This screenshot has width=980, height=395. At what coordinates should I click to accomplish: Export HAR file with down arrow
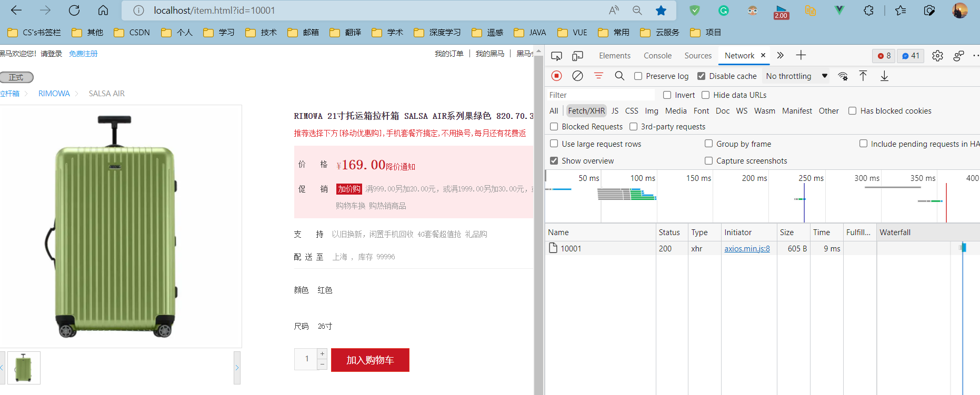[x=884, y=76]
